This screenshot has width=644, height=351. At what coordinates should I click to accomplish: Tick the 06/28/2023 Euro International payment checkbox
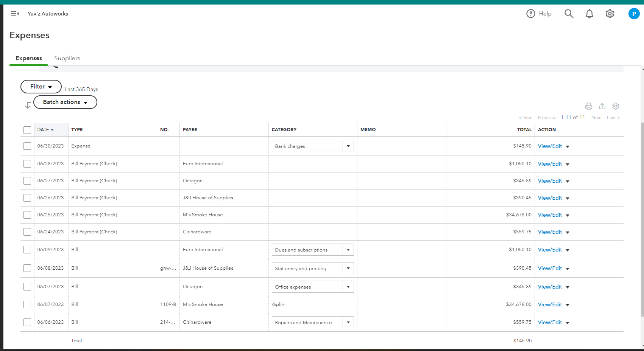click(27, 164)
